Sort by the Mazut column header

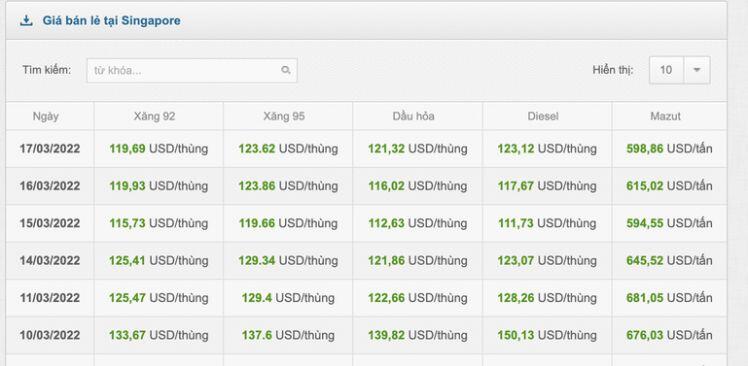coord(665,116)
